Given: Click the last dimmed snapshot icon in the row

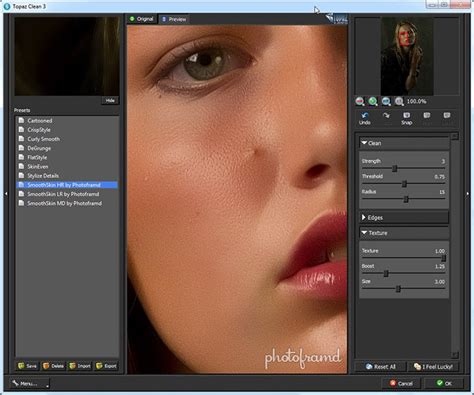Looking at the screenshot, I should point(447,115).
